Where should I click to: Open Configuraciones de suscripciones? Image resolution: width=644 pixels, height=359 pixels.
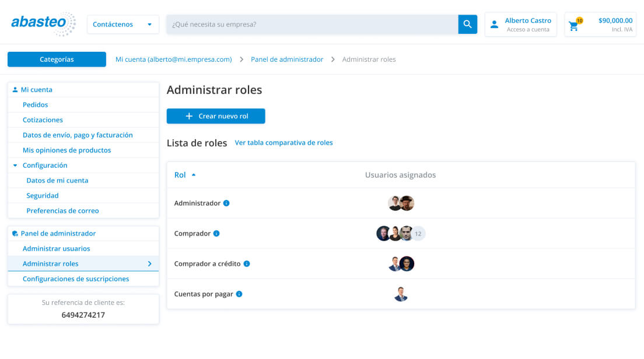76,279
